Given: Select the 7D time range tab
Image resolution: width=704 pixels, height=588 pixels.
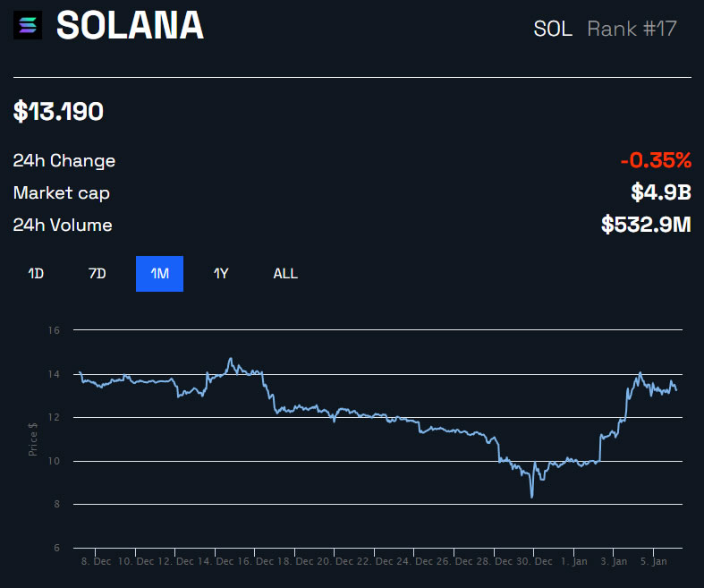Looking at the screenshot, I should click(98, 274).
